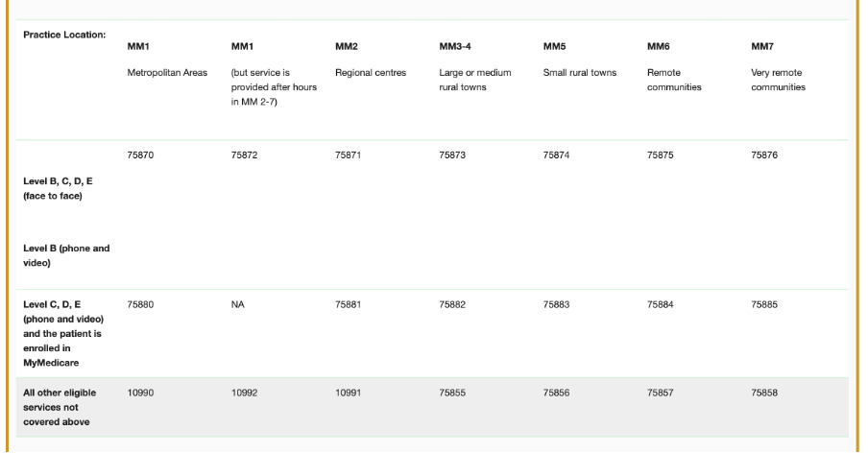Viewport: 868px width, 453px height.
Task: Click item 75871 for Regional centres
Action: click(348, 155)
